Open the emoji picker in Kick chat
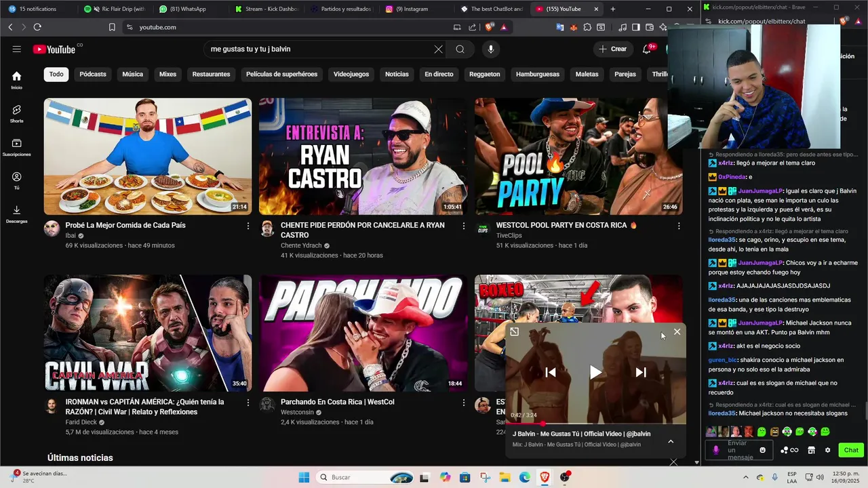The height and width of the screenshot is (488, 868). [763, 450]
